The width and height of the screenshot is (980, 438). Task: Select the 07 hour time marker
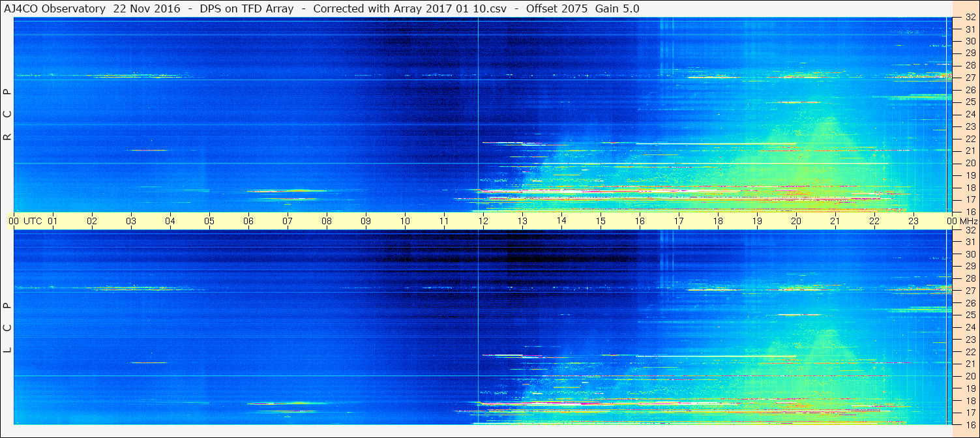pyautogui.click(x=288, y=221)
